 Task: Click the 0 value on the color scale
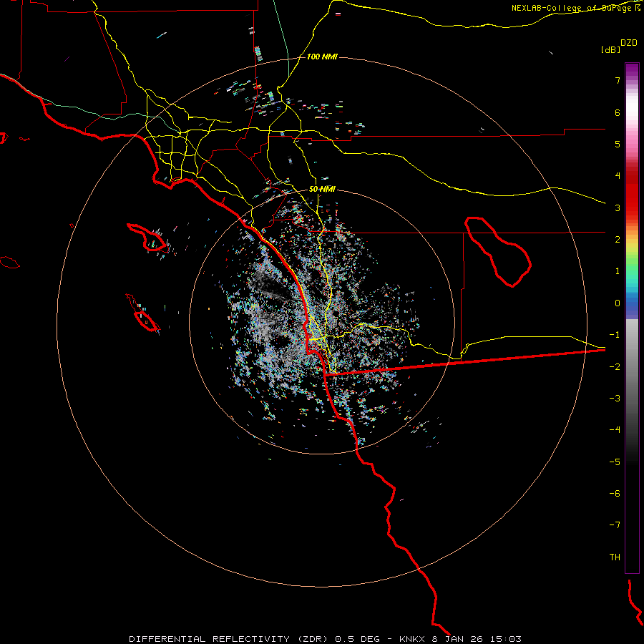(618, 303)
